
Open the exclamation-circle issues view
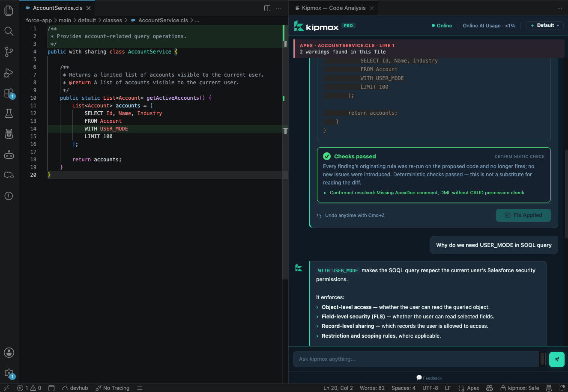[x=9, y=196]
